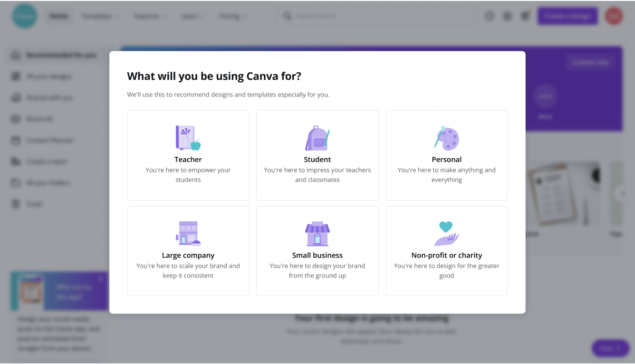This screenshot has width=635, height=364.
Task: Open Shared with you in sidebar
Action: coord(43,98)
